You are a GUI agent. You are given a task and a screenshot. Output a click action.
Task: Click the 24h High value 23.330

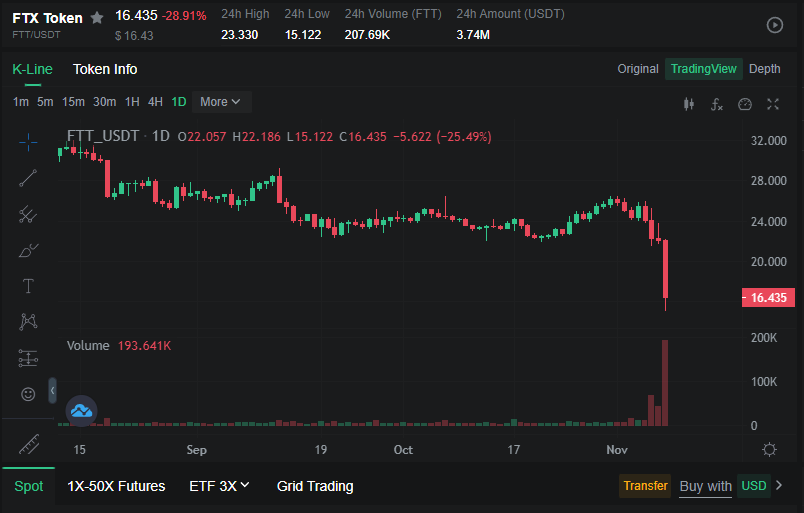tap(239, 35)
